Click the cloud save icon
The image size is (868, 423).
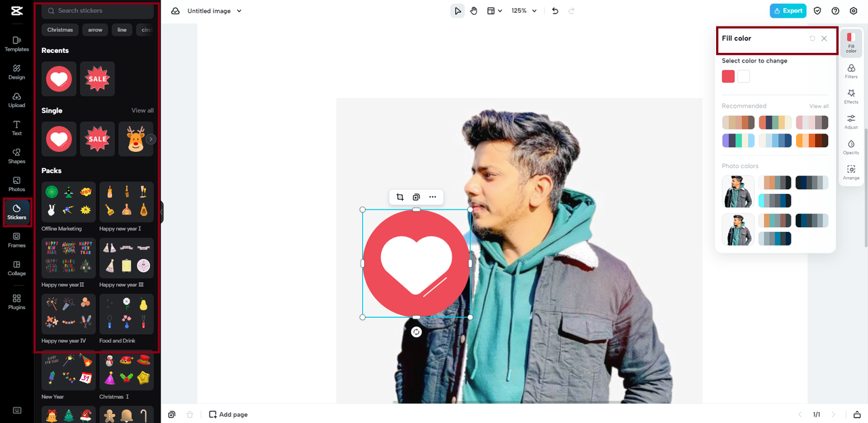175,11
